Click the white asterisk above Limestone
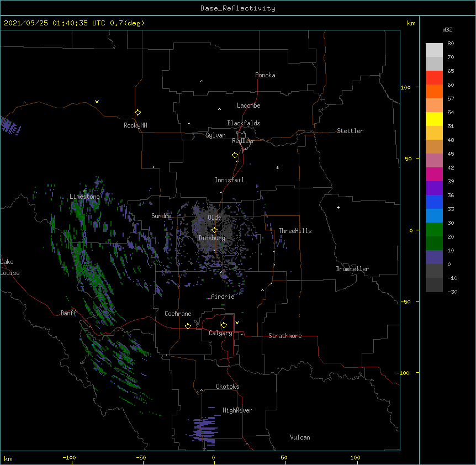Viewport: 476px width, 465px height. tap(84, 191)
